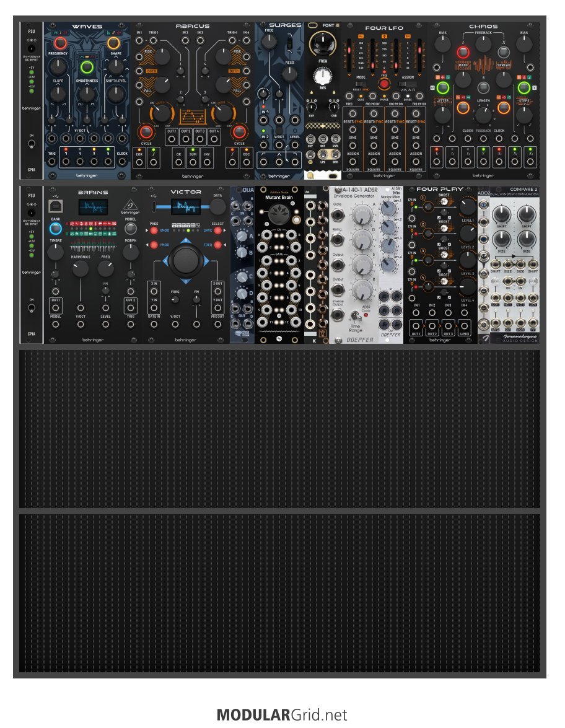The width and height of the screenshot is (565, 728).
Task: Click the TIMBRE knob on Brains
Action: (x=56, y=252)
